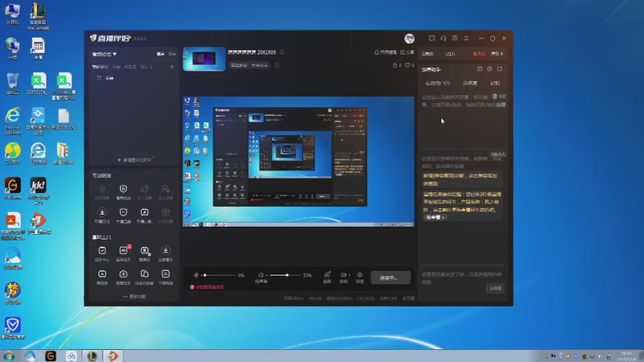The image size is (644, 362).
Task: Select the second scene tab
Action: 117,67
